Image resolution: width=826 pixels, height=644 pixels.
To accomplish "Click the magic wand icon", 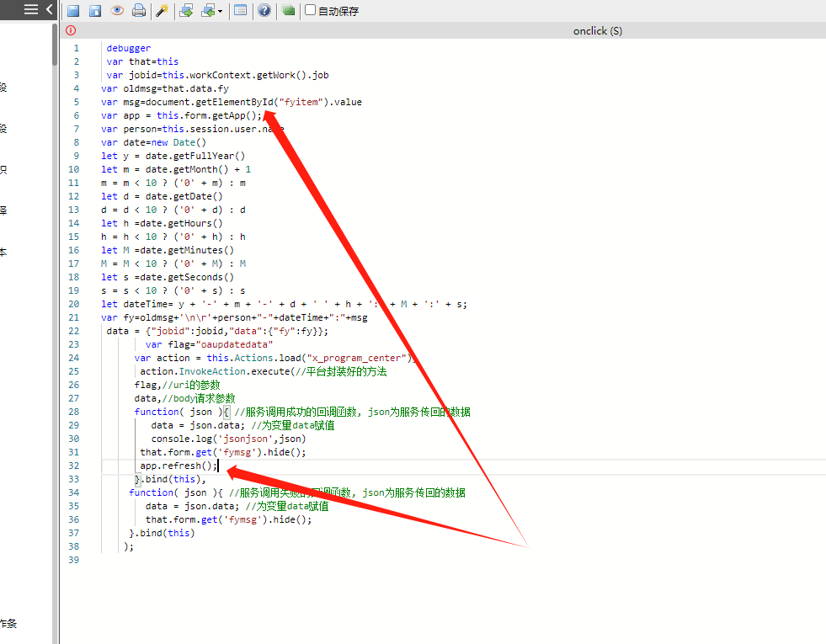I will click(x=163, y=11).
